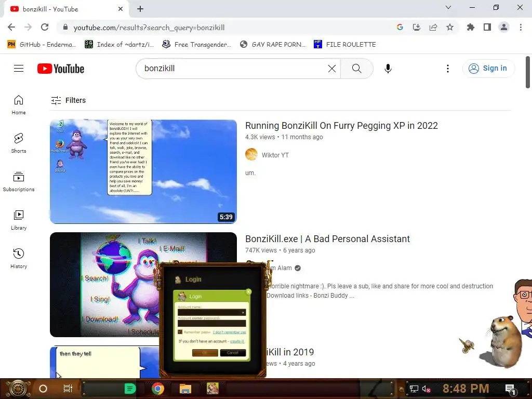Open the 5:39 BonziKill video thumbnail
This screenshot has width=532, height=399.
tap(143, 171)
